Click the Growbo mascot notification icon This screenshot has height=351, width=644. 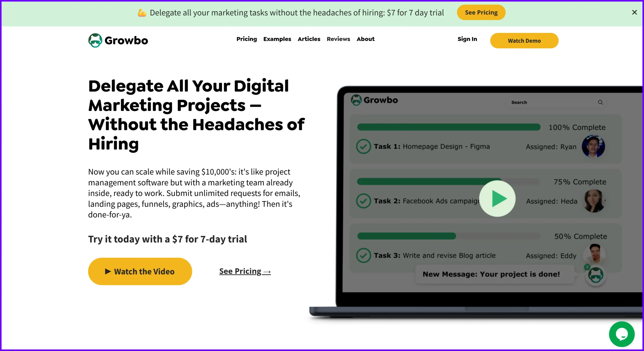[x=595, y=275]
